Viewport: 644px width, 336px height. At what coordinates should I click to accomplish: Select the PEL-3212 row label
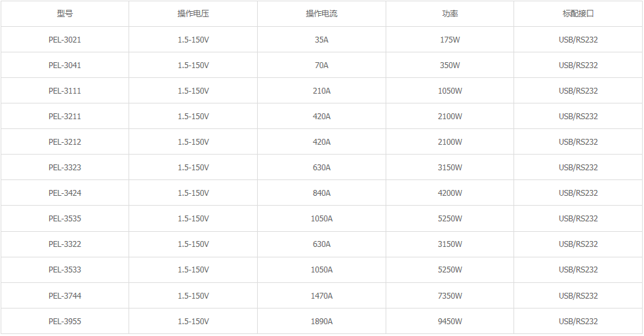click(65, 142)
